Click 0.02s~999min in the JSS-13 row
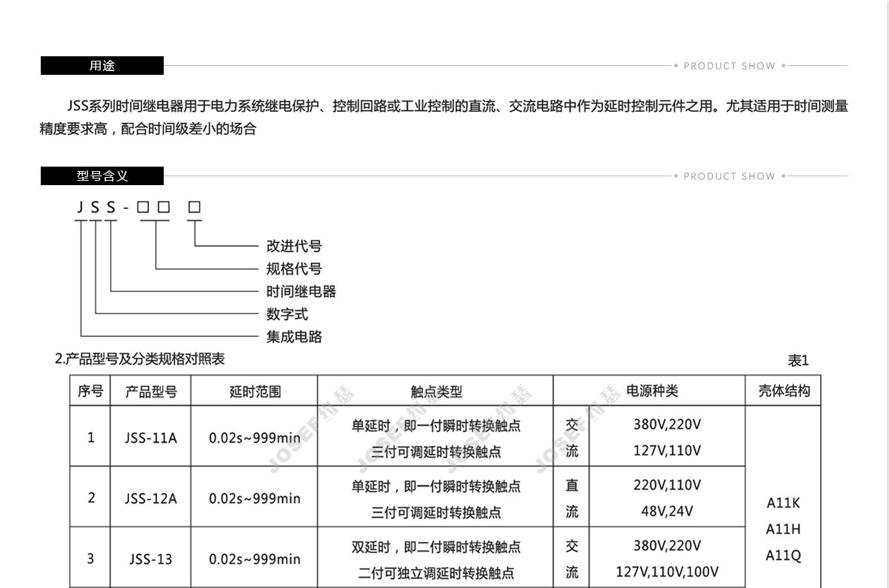This screenshot has width=889, height=588. point(255,559)
